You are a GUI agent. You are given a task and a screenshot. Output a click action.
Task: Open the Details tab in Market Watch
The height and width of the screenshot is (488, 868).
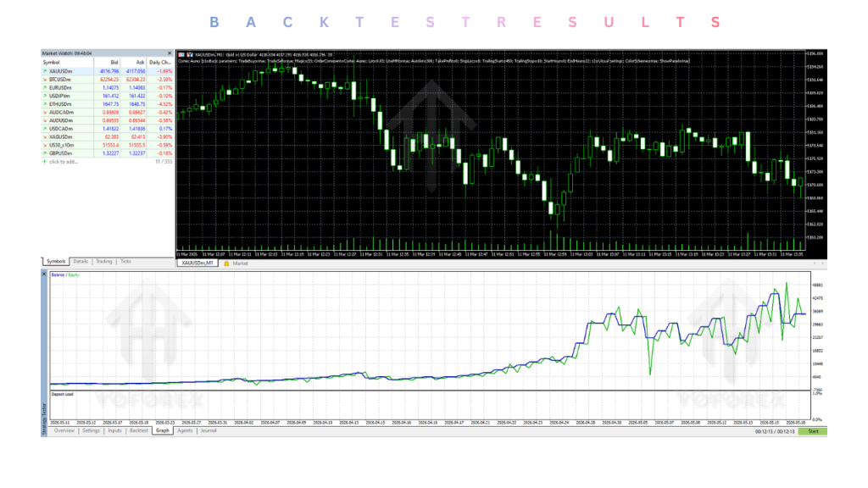81,261
